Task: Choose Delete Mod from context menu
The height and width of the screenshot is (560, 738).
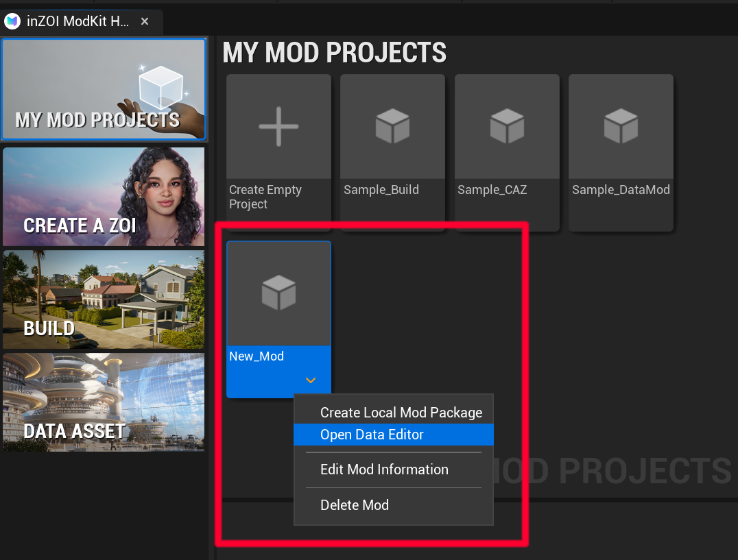Action: click(x=394, y=505)
